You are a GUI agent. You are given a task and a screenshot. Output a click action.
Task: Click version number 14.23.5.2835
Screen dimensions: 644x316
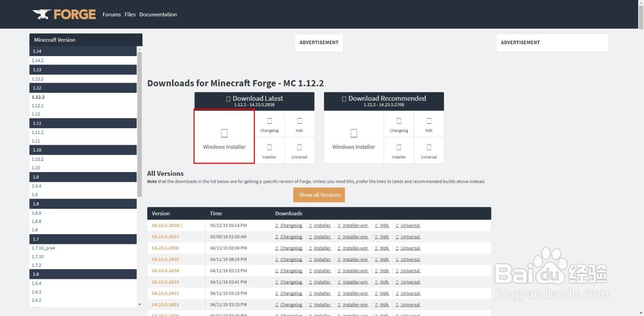coord(166,260)
